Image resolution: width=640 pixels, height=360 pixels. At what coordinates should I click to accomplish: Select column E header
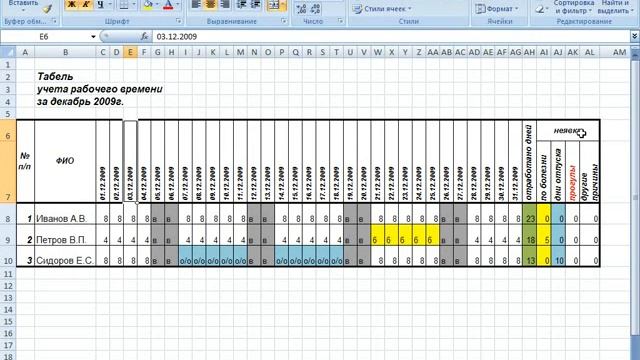(x=130, y=52)
